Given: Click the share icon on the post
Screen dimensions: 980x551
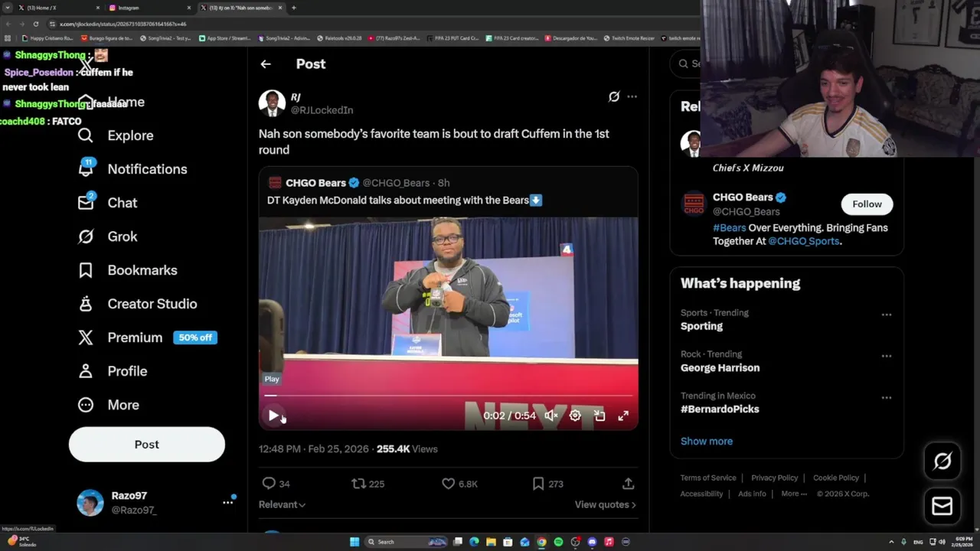Looking at the screenshot, I should pos(628,484).
